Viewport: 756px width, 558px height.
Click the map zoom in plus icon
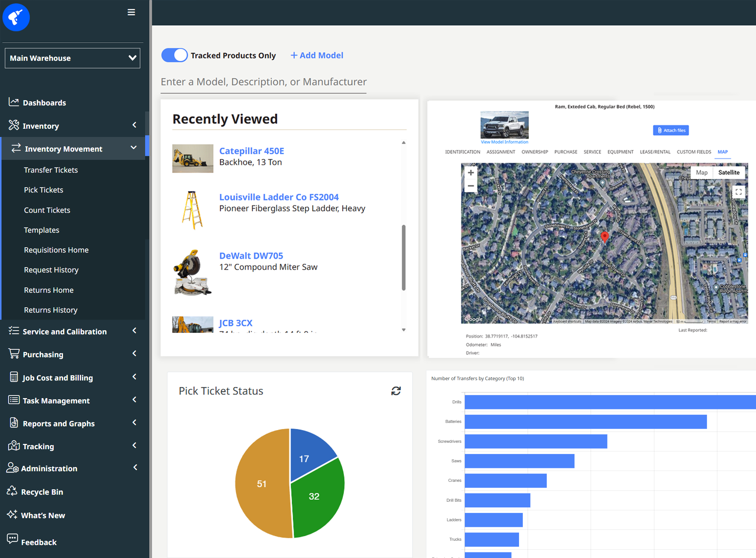(x=471, y=173)
